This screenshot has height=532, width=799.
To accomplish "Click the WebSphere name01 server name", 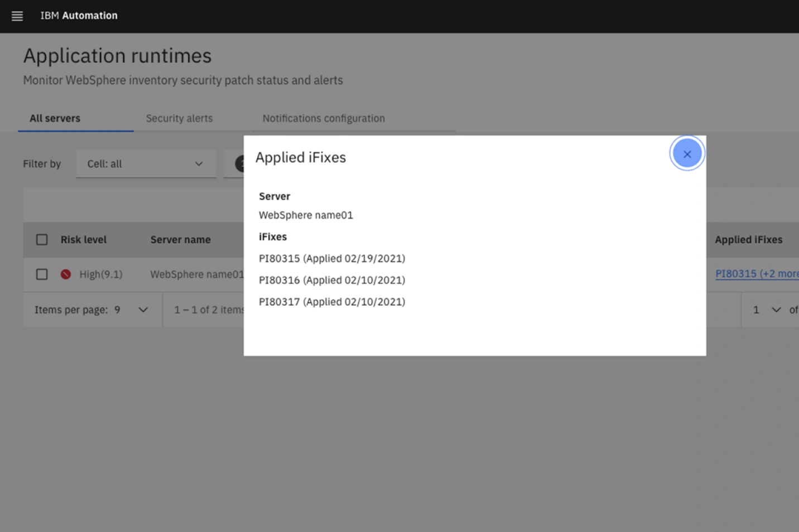I will coord(195,274).
